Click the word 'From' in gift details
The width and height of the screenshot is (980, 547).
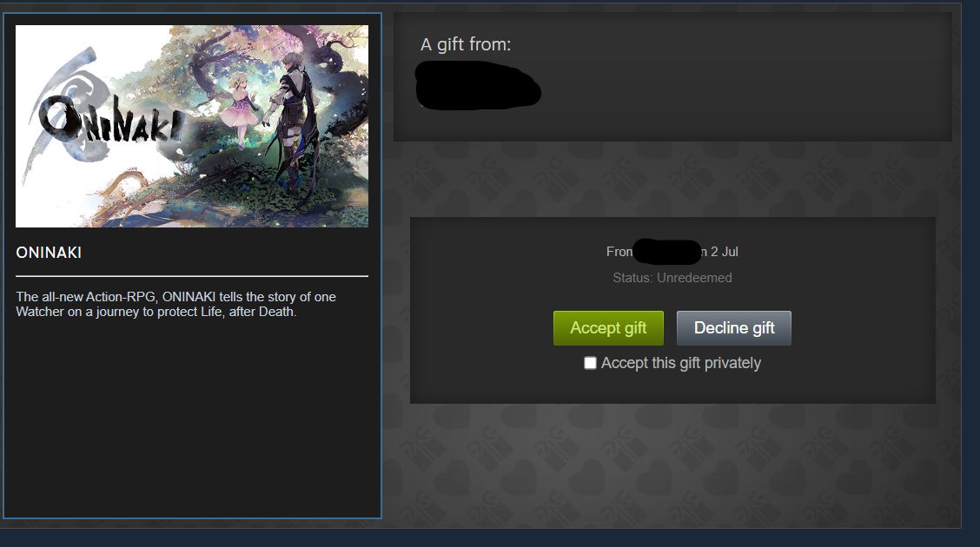(x=619, y=252)
